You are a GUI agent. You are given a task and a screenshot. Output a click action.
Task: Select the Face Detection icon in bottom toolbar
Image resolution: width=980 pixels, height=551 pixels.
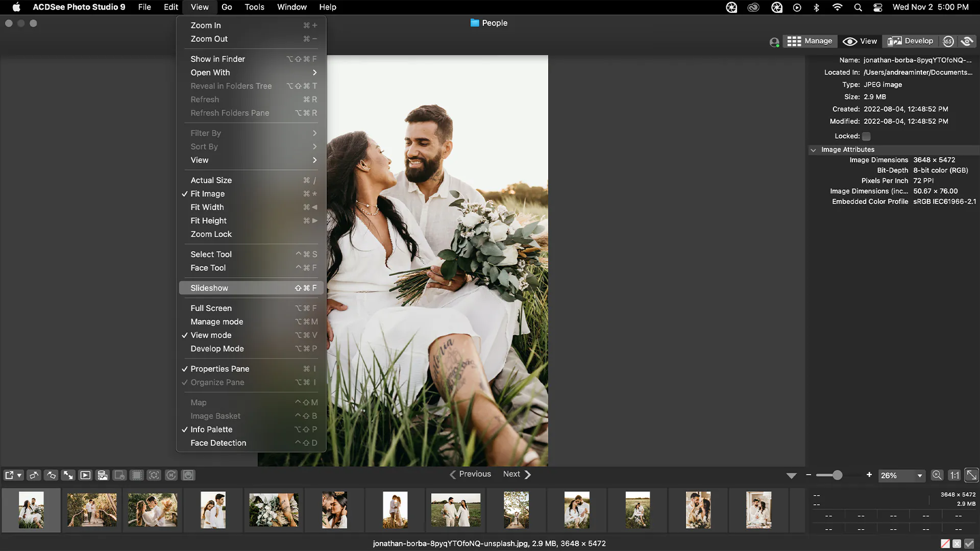(x=188, y=475)
